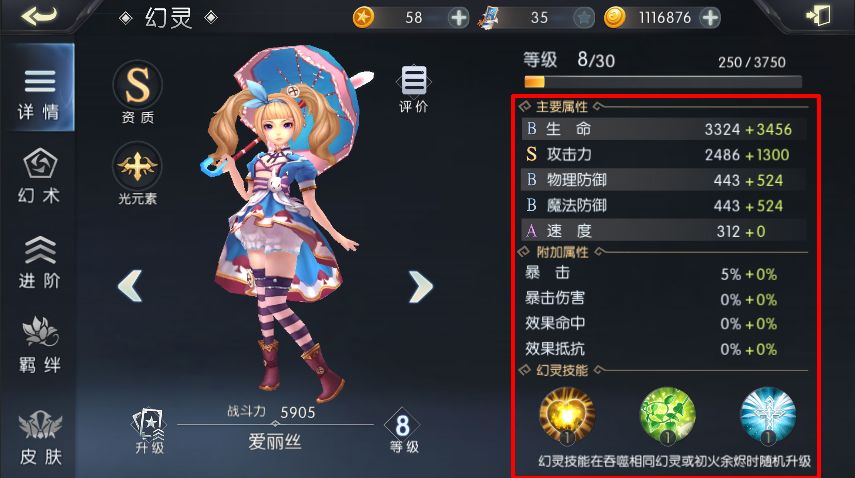Select the 光元素 light element icon
Image resolution: width=855 pixels, height=478 pixels.
pos(137,174)
